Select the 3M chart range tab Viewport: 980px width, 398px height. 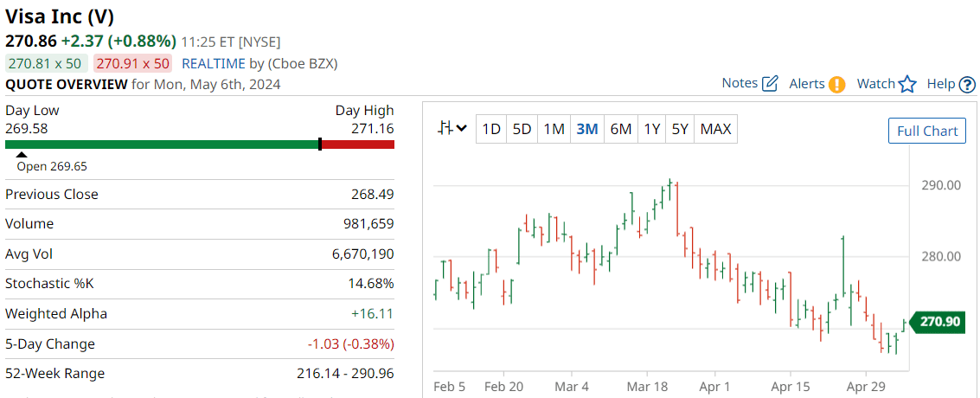pyautogui.click(x=586, y=129)
